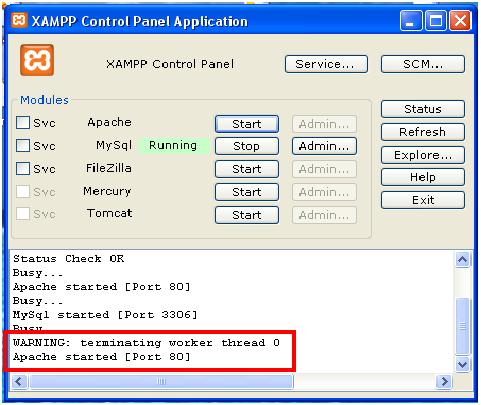Click the XAMPP title bar icon
This screenshot has width=481, height=405.
click(x=19, y=21)
